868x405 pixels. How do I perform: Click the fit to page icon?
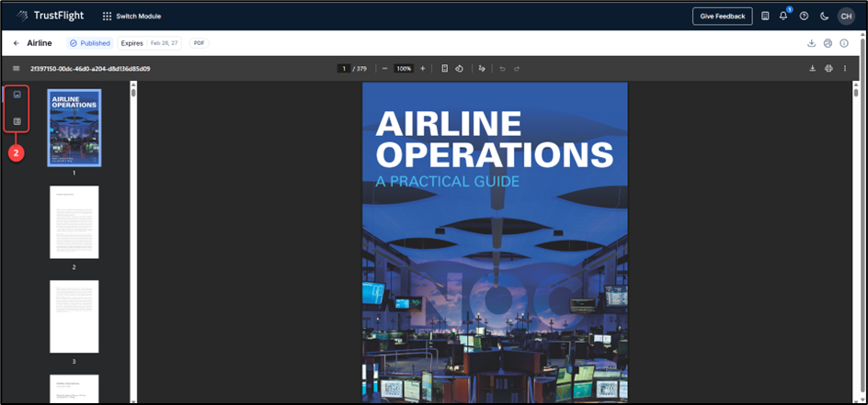coord(445,69)
